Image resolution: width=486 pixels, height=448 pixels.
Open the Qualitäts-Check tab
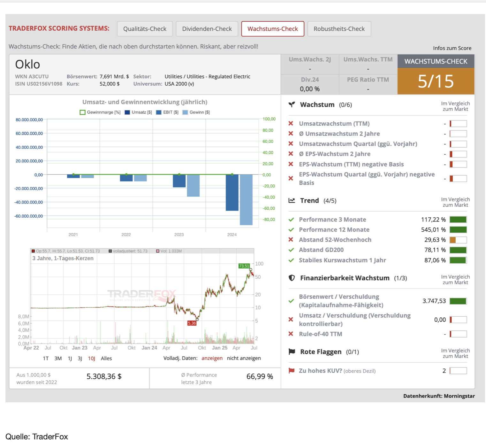coord(145,29)
